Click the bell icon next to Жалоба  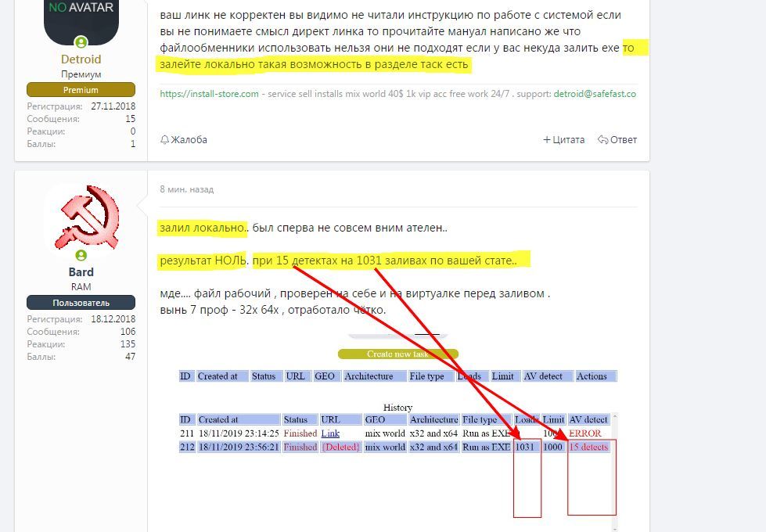[164, 140]
